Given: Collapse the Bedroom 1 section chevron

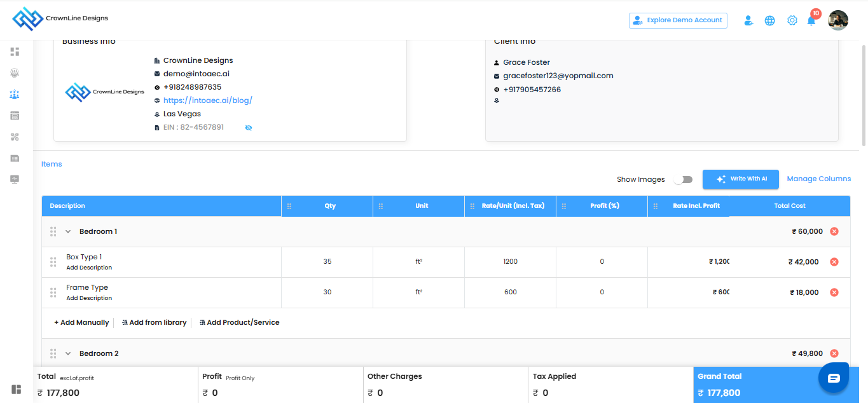Looking at the screenshot, I should click(x=68, y=231).
